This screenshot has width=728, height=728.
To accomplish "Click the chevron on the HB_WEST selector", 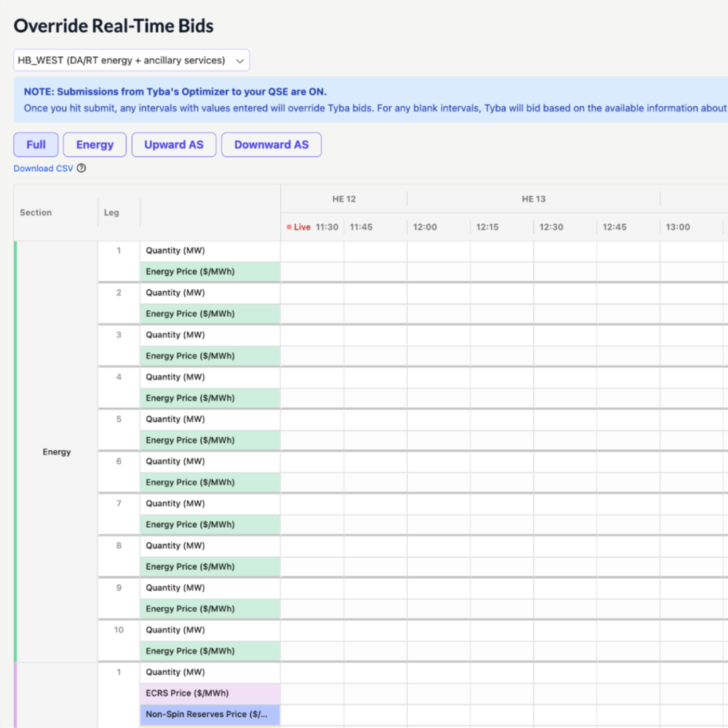I will pos(240,60).
